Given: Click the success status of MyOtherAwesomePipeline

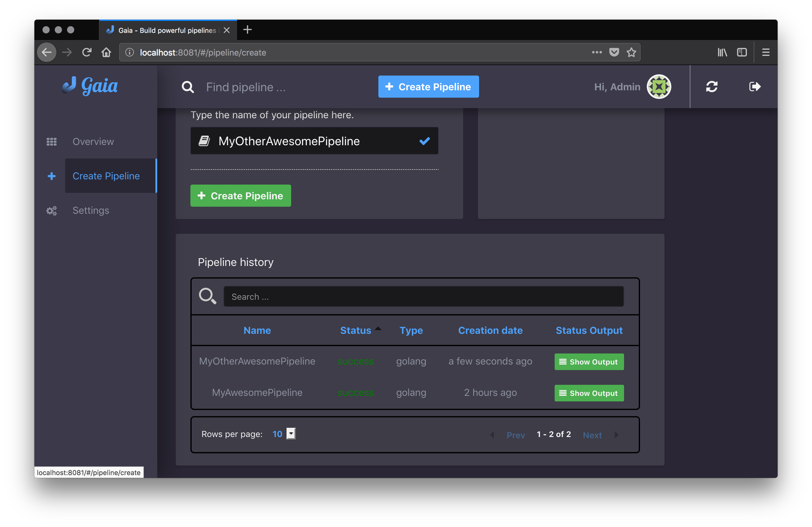Looking at the screenshot, I should [356, 361].
